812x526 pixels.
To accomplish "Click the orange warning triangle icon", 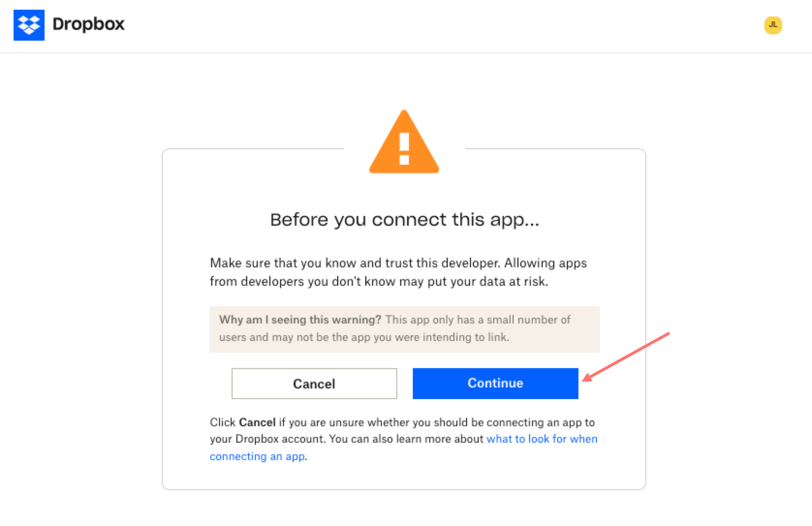I will tap(404, 144).
